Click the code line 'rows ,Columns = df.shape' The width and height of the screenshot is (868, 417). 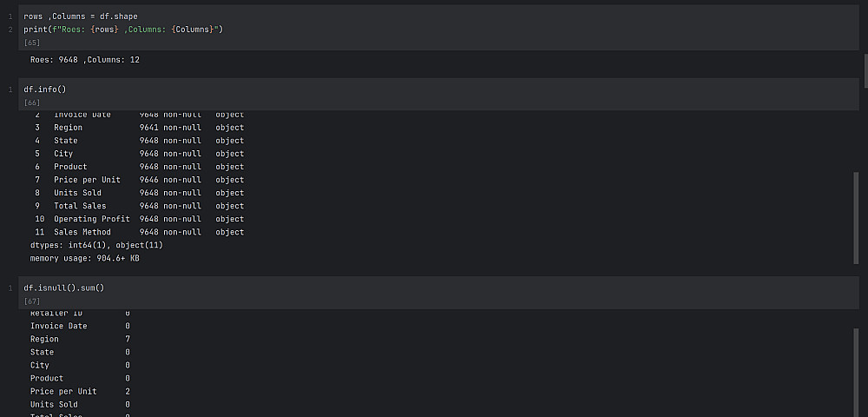pyautogui.click(x=80, y=17)
